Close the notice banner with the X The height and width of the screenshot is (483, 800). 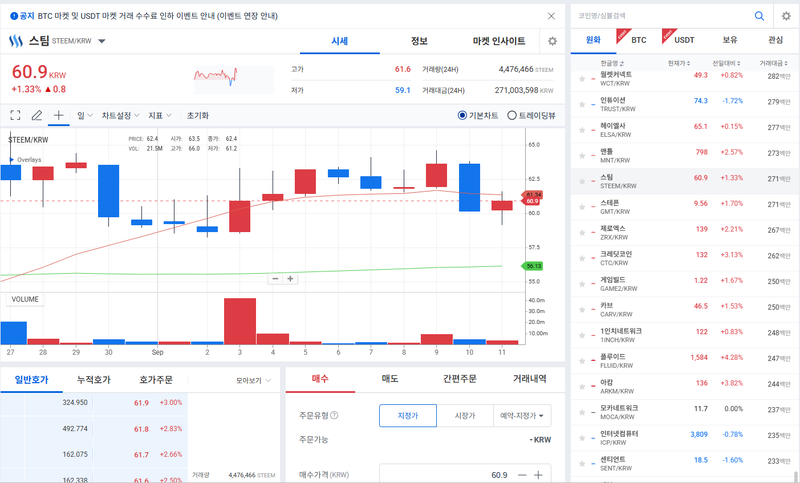pyautogui.click(x=551, y=16)
